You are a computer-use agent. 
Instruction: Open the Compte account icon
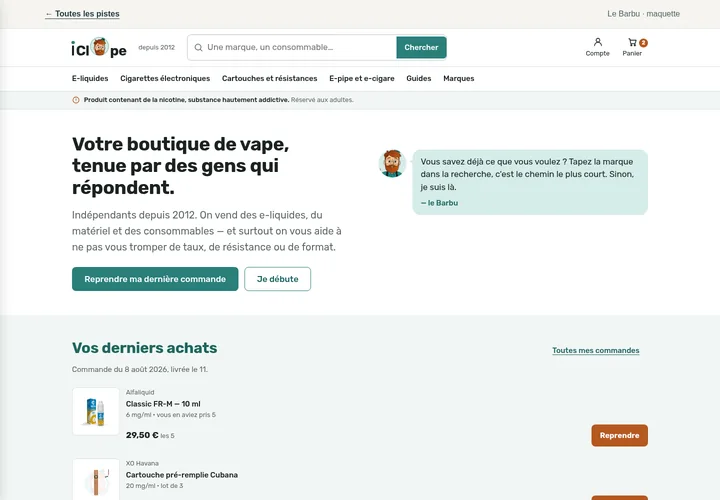pyautogui.click(x=597, y=47)
